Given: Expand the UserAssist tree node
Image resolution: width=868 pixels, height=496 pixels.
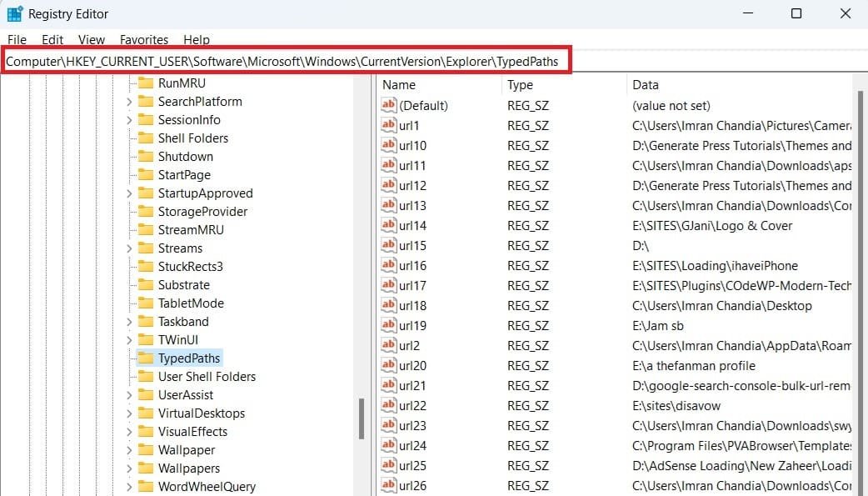Looking at the screenshot, I should coord(129,395).
